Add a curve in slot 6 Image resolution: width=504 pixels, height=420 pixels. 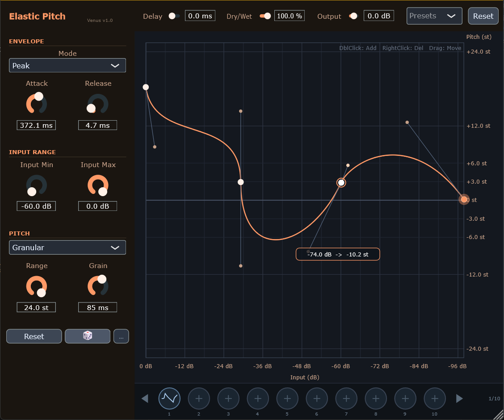point(317,399)
